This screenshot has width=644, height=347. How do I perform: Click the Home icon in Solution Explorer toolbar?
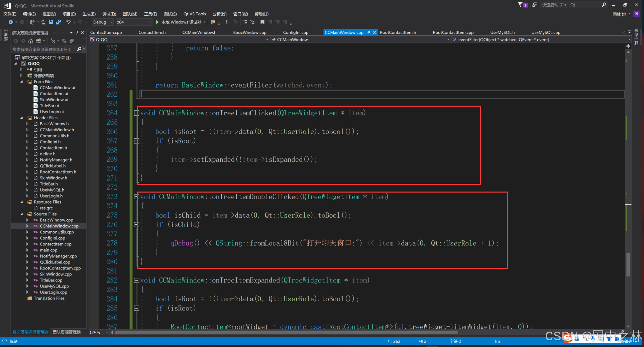[x=30, y=41]
